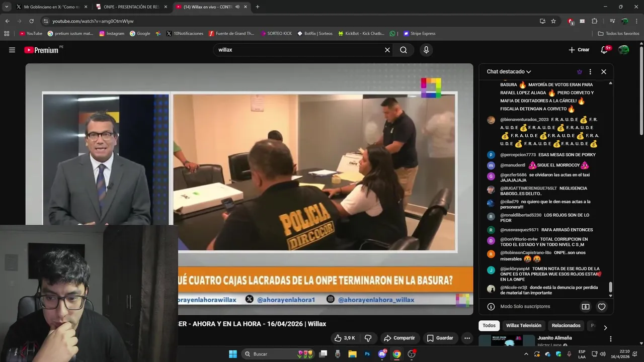
Task: Open the live chat three-dot options menu
Action: (x=590, y=72)
